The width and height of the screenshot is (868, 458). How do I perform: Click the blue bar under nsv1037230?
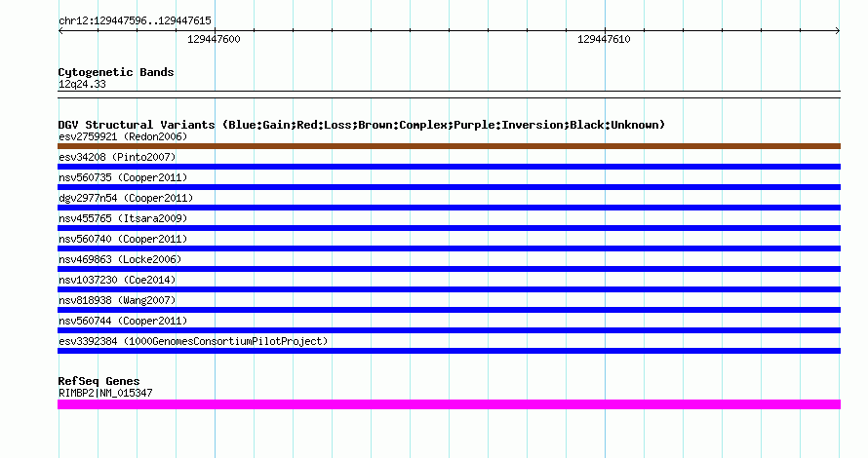[449, 289]
